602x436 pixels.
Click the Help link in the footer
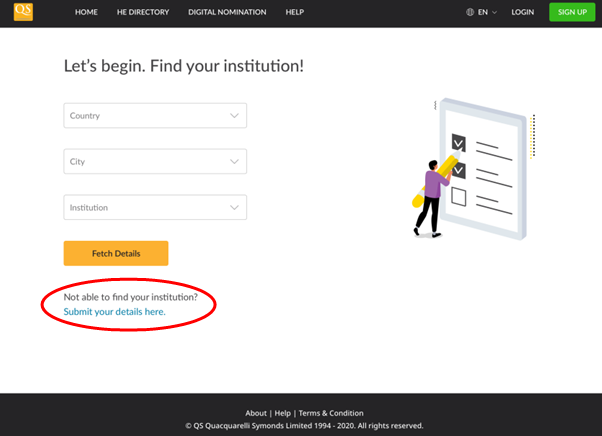point(283,413)
